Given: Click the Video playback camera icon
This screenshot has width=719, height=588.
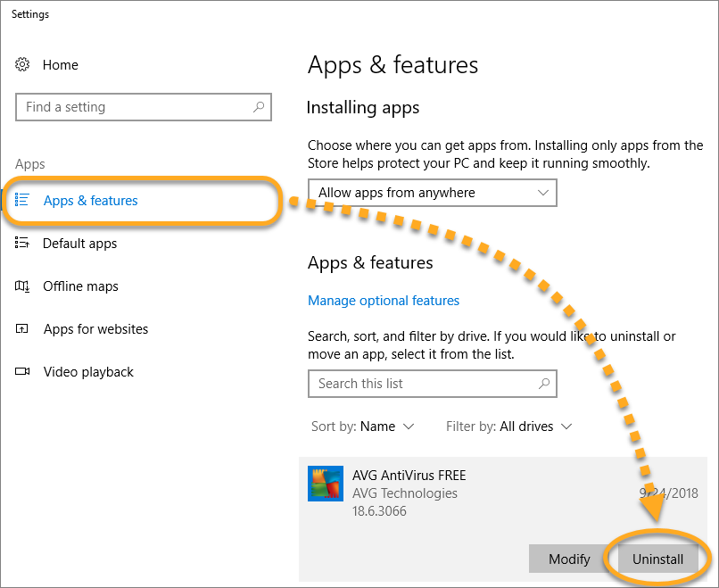Looking at the screenshot, I should tap(22, 371).
